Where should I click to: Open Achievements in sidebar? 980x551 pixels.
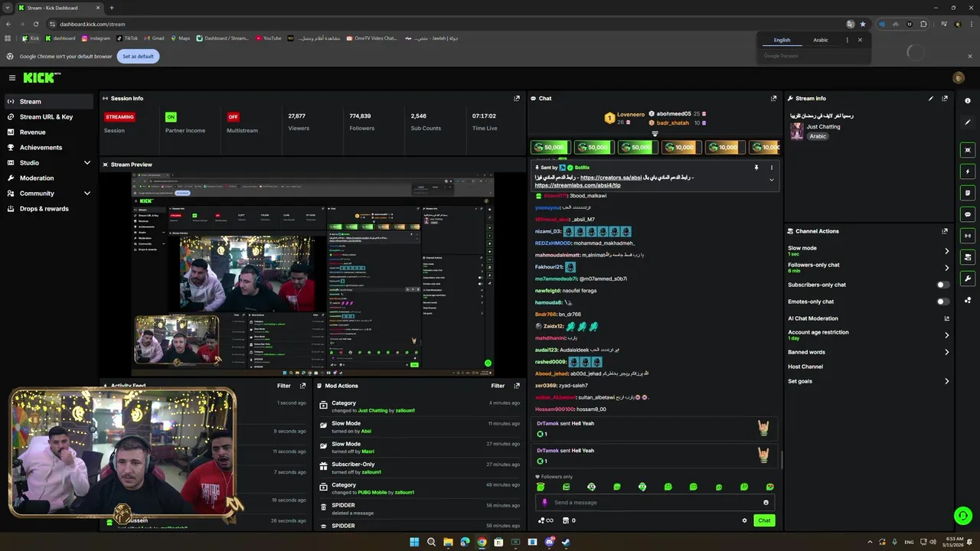[49, 148]
